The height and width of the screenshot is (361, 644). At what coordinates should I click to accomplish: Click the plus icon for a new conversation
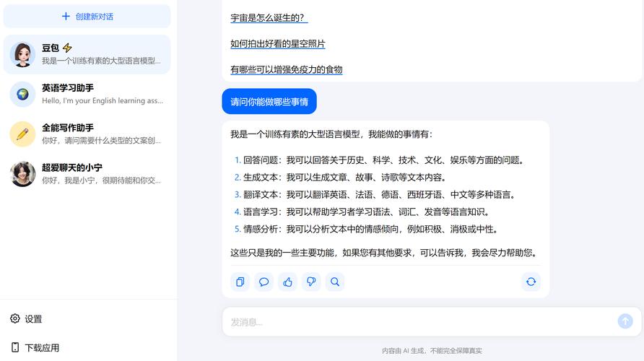66,16
